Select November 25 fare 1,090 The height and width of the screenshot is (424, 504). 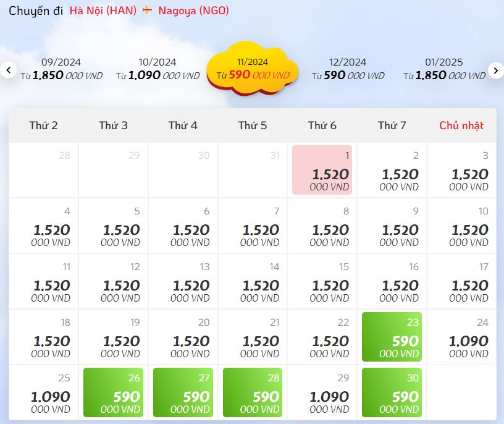(43, 393)
